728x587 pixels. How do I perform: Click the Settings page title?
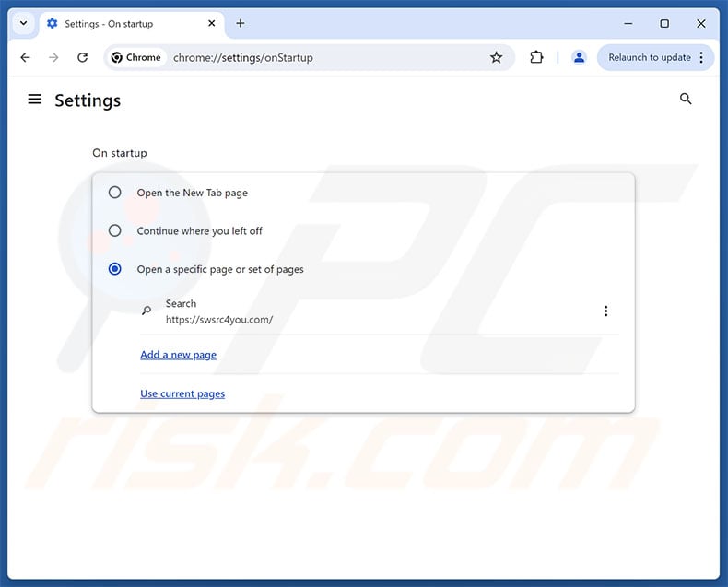pos(88,100)
